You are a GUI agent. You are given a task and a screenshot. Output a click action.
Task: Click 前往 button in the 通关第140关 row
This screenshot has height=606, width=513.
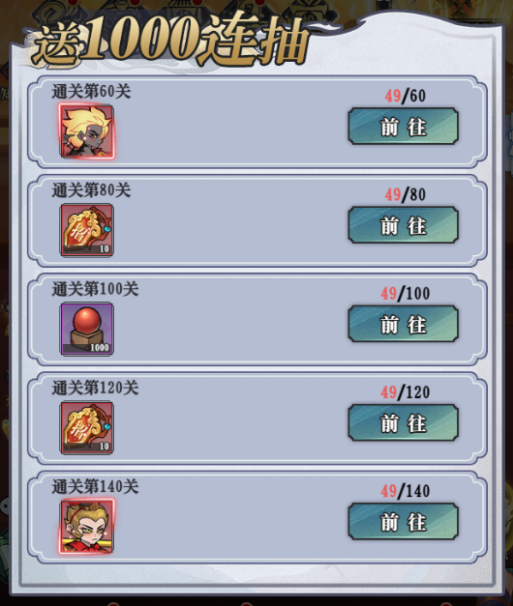tap(403, 522)
